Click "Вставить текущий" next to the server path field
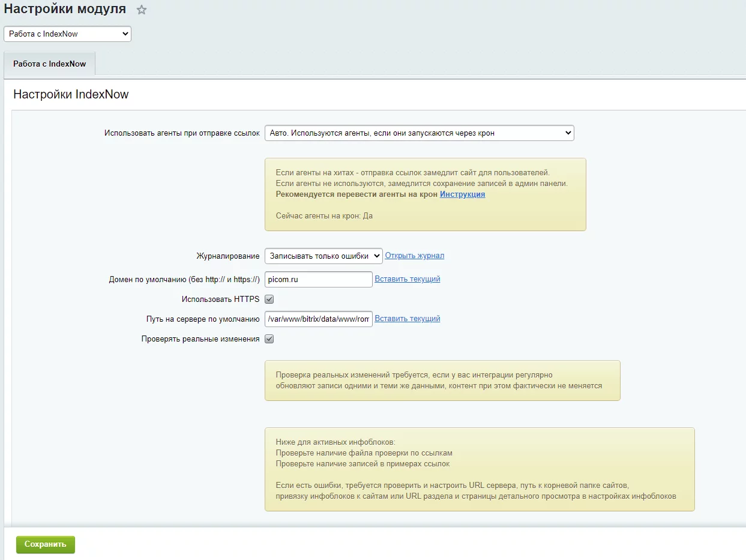The height and width of the screenshot is (560, 746). click(408, 319)
